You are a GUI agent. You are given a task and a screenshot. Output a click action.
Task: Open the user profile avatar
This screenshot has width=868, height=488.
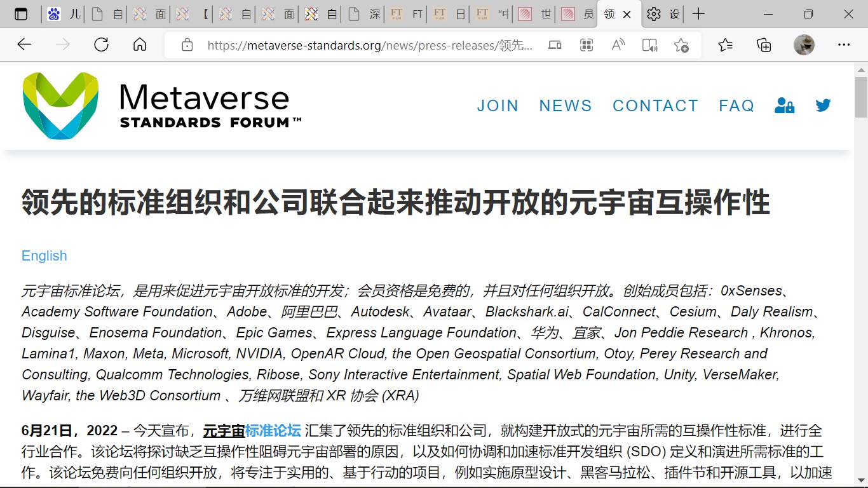coord(804,44)
